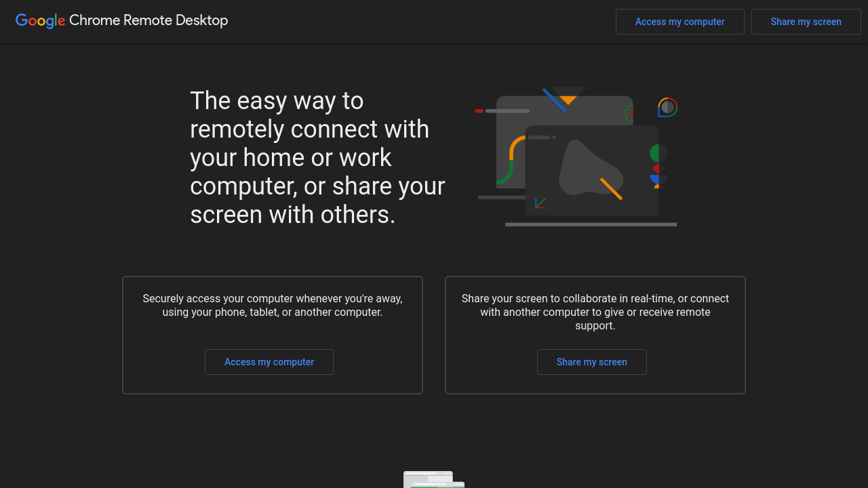Click the small green arrow icon on the front laptop
The image size is (868, 488).
(x=540, y=203)
